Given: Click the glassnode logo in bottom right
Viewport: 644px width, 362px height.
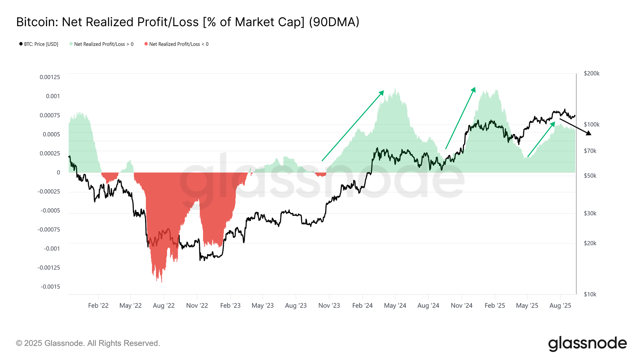Looking at the screenshot, I should pyautogui.click(x=587, y=343).
